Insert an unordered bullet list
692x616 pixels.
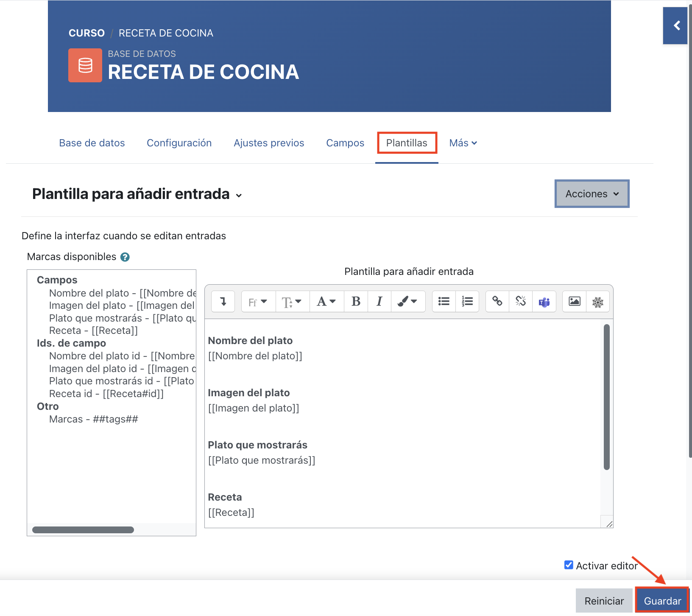pos(444,302)
